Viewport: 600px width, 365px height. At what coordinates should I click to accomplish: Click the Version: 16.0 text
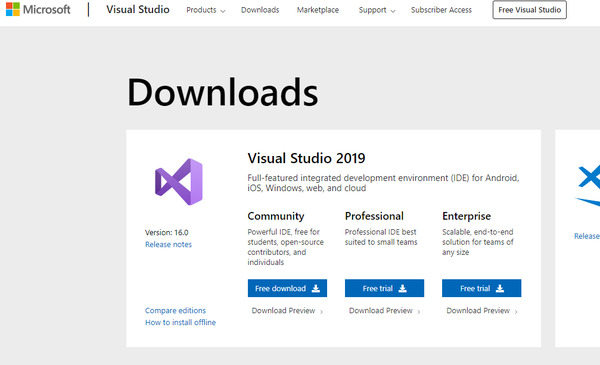pos(167,232)
